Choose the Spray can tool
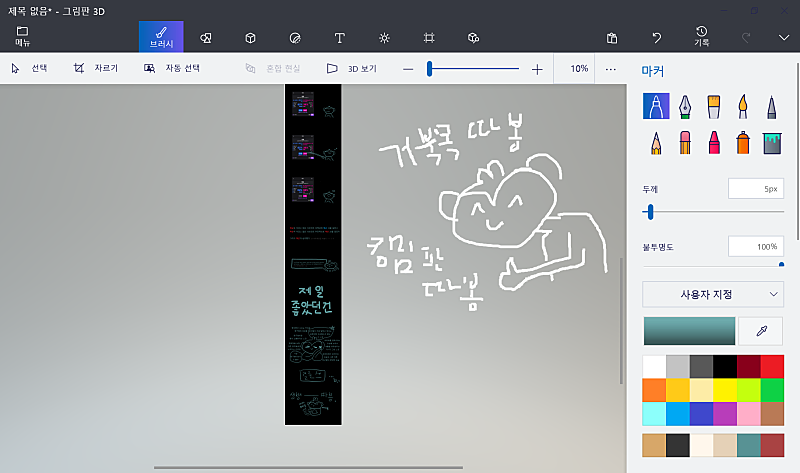The height and width of the screenshot is (473, 800). (x=743, y=143)
